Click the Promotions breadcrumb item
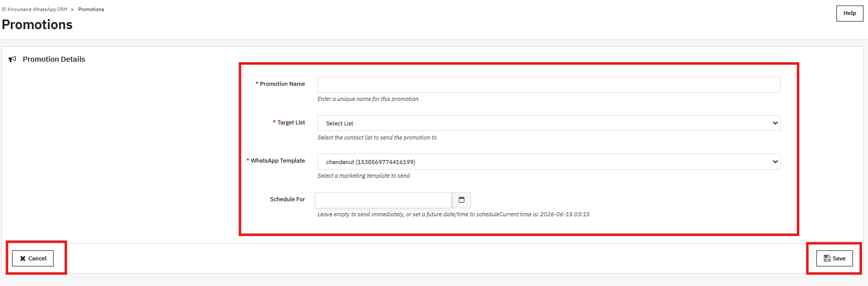 (91, 10)
